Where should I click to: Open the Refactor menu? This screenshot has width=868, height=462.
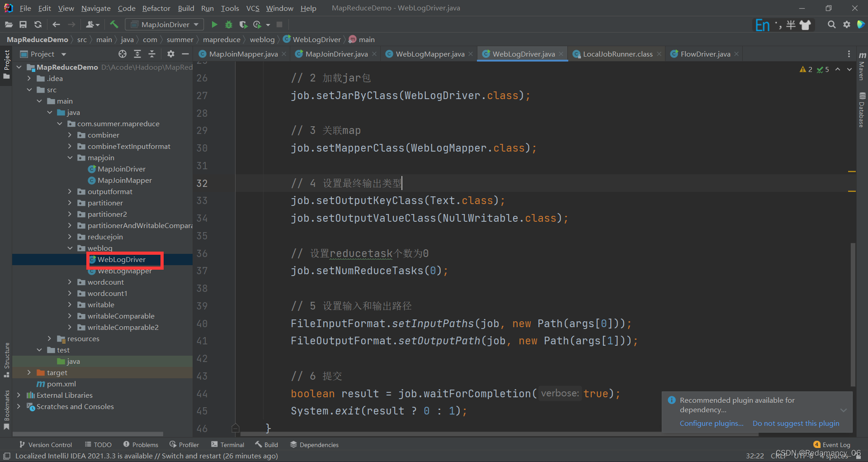coord(156,8)
